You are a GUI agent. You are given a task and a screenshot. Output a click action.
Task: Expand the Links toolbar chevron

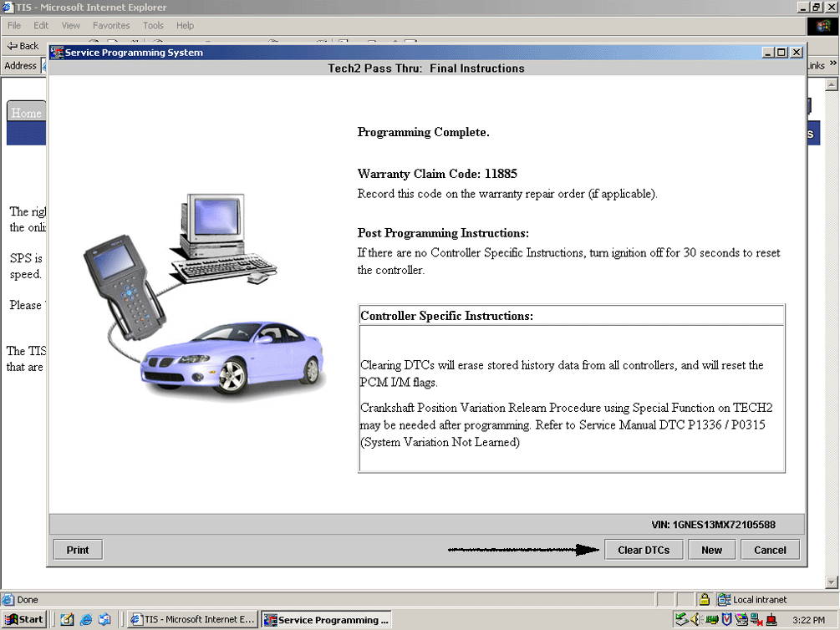(x=832, y=65)
